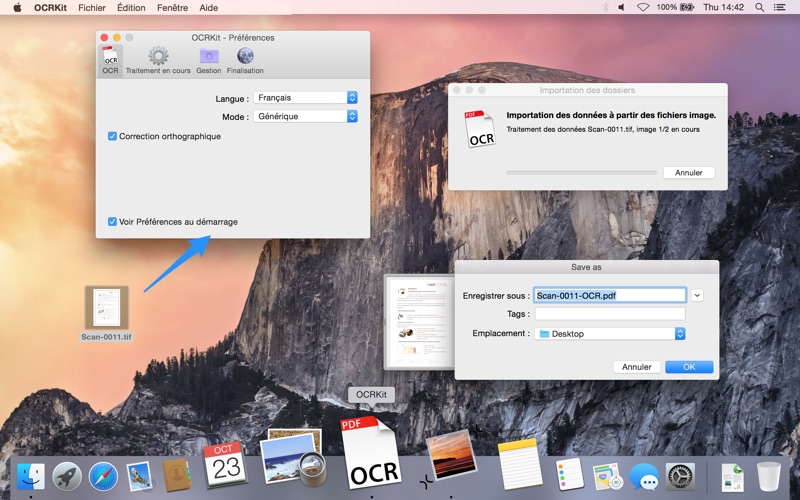The height and width of the screenshot is (500, 800).
Task: Cancel the import with Annuler in Importation des dossiers
Action: tap(689, 172)
